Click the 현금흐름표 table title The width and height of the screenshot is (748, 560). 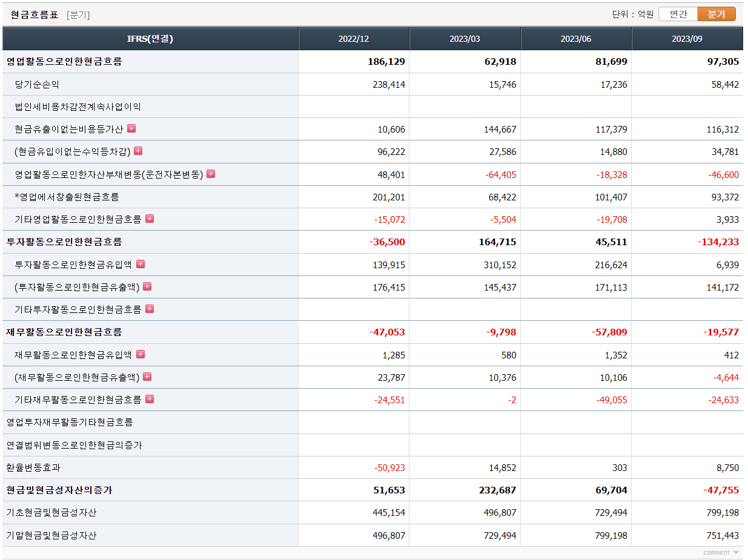(x=35, y=15)
